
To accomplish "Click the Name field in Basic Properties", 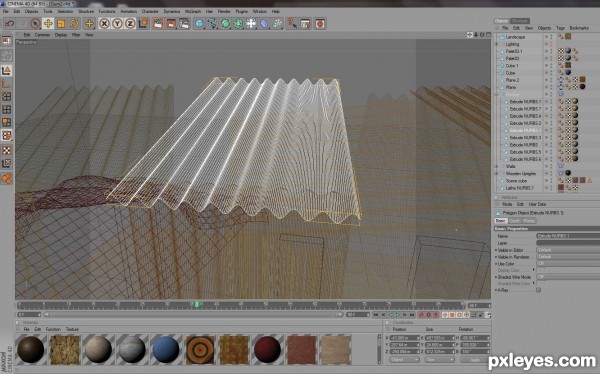I will click(x=568, y=236).
